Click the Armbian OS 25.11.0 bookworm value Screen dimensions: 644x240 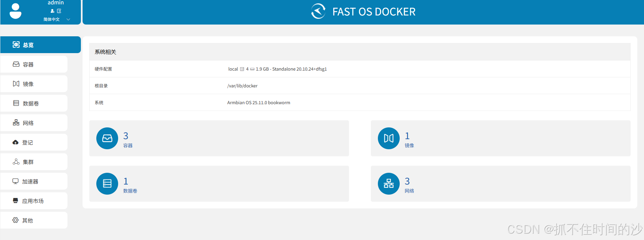click(259, 103)
